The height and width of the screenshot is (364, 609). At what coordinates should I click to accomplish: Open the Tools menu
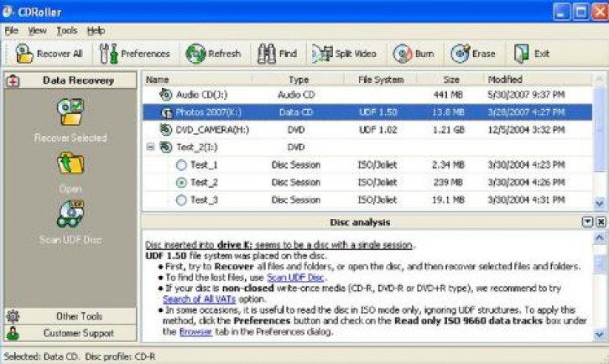click(x=67, y=30)
